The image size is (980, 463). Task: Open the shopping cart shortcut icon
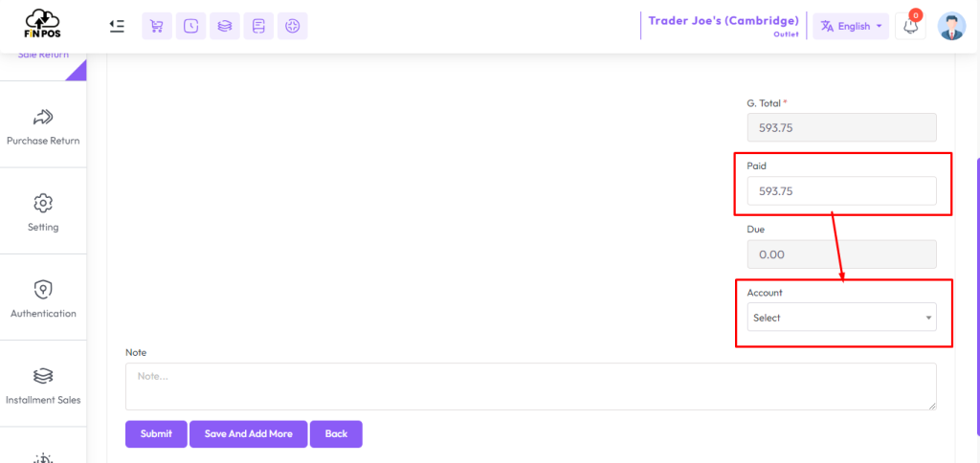[x=157, y=26]
